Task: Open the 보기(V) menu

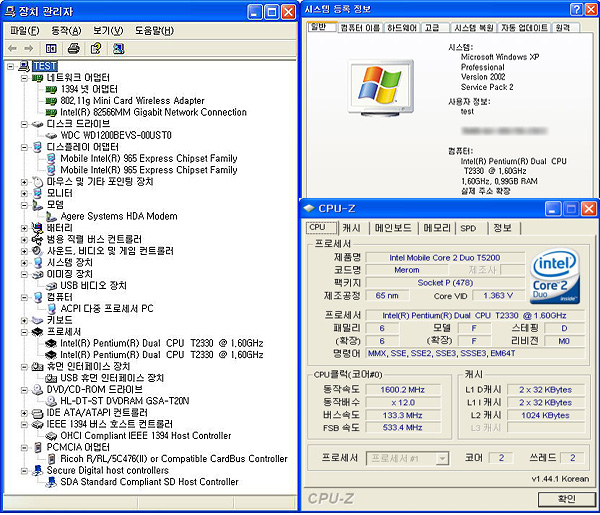Action: (108, 31)
